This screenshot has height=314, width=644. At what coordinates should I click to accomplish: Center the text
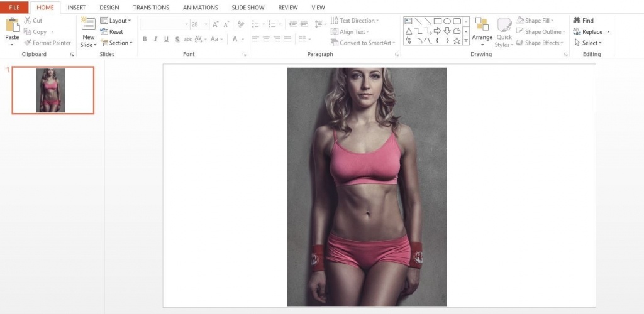pyautogui.click(x=266, y=40)
